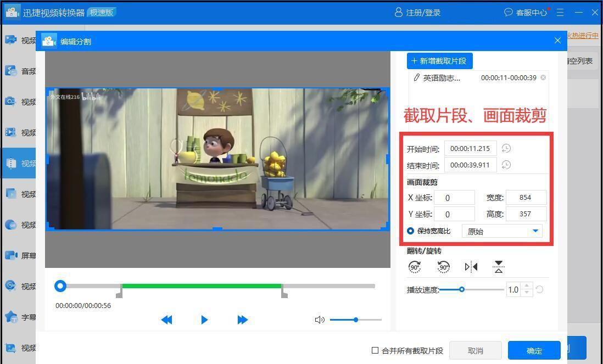Select the 英语励志... clip name
The width and height of the screenshot is (603, 364).
(x=442, y=78)
